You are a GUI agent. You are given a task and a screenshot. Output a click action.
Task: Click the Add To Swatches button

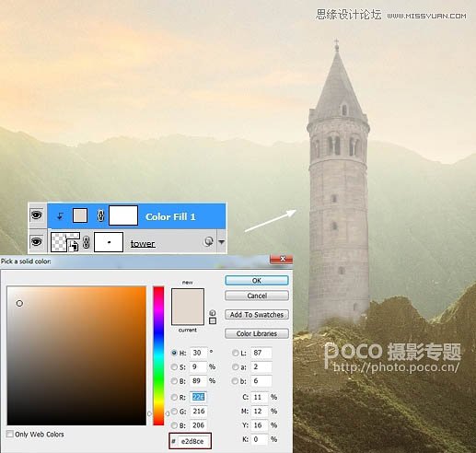pyautogui.click(x=257, y=315)
